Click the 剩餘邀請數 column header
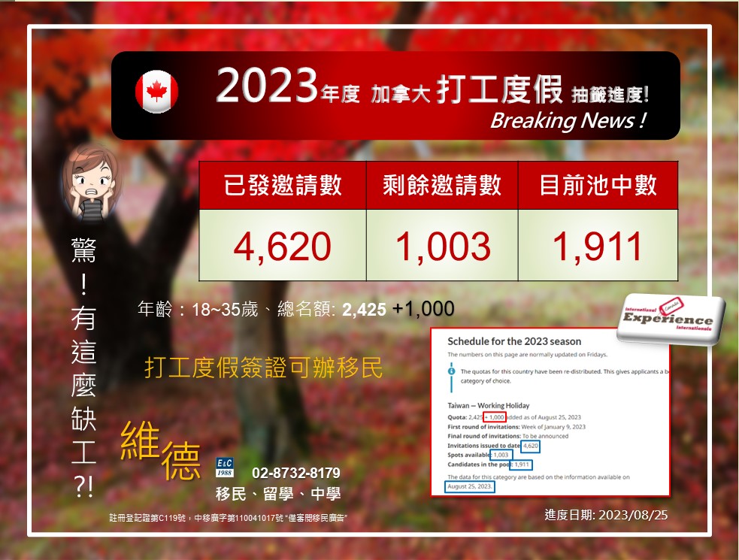The width and height of the screenshot is (739, 560). (x=442, y=185)
